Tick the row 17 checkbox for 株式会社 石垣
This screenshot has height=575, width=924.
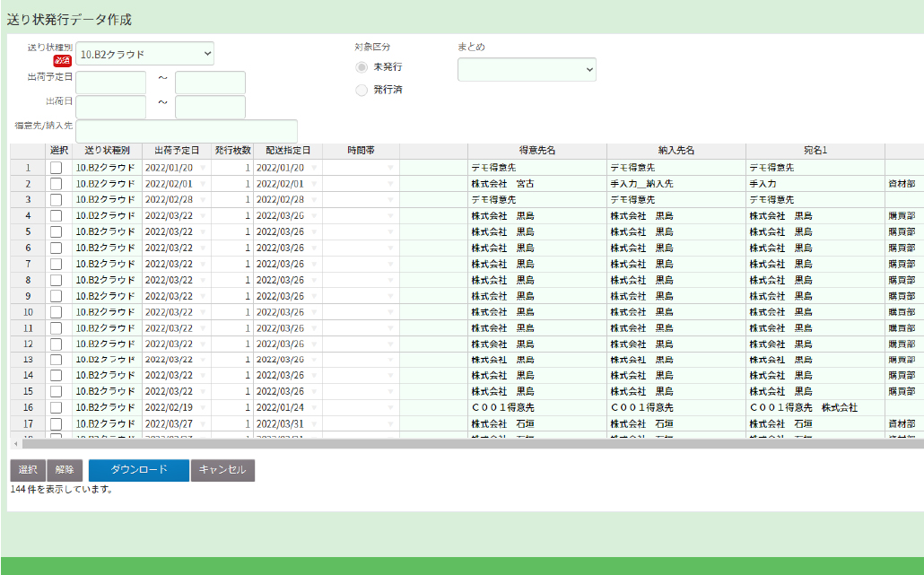coord(56,423)
